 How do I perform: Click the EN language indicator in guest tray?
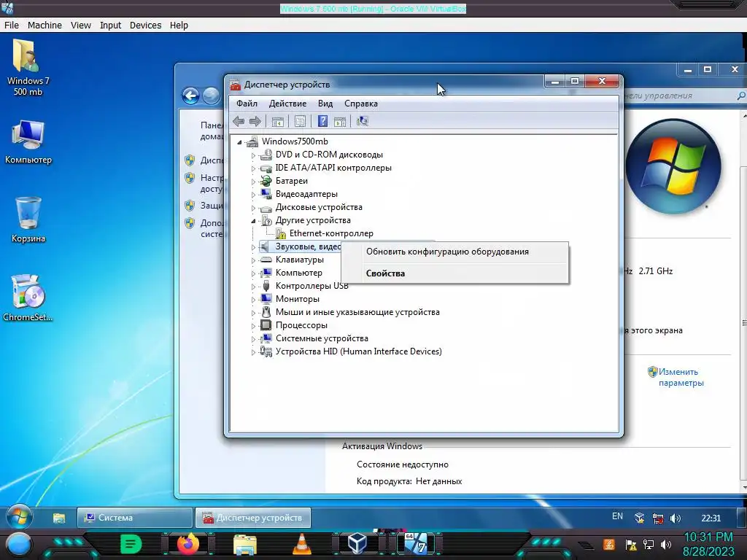pos(617,516)
